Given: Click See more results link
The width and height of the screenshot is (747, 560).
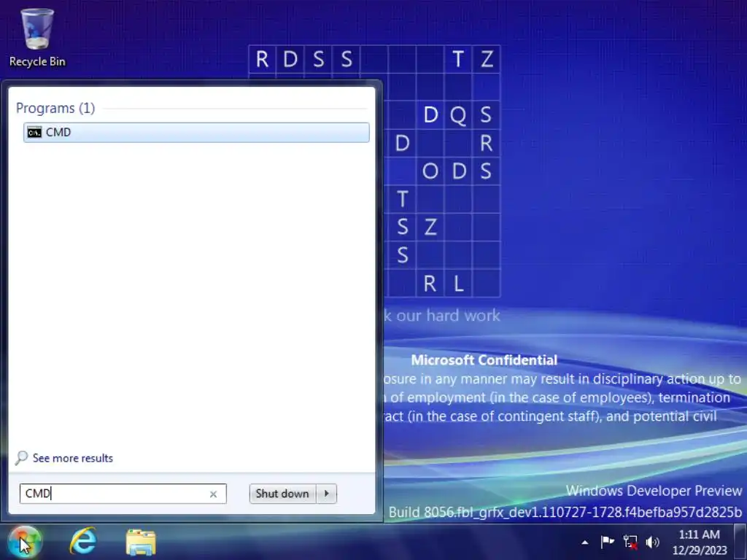Looking at the screenshot, I should 72,458.
